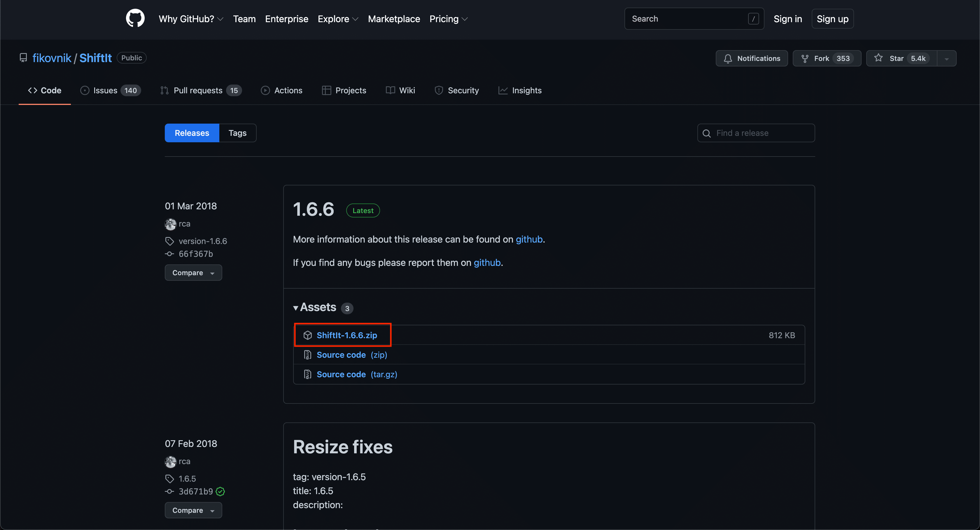The height and width of the screenshot is (530, 980).
Task: Open the Star list dropdown arrow
Action: point(946,59)
